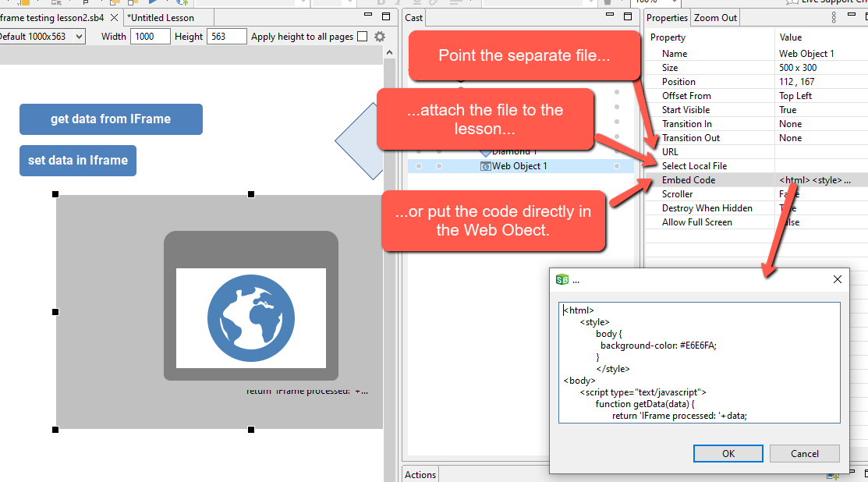Click the Start Visible property label

pos(686,109)
